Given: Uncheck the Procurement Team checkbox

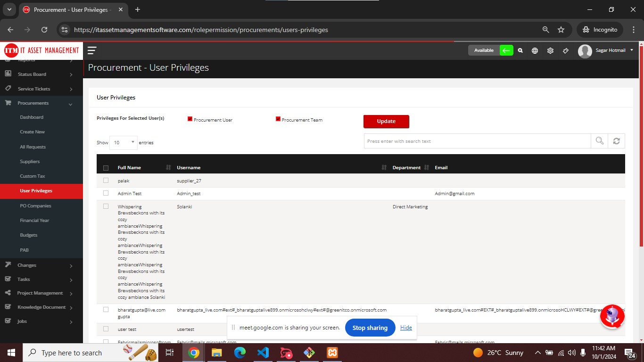Looking at the screenshot, I should pyautogui.click(x=278, y=119).
